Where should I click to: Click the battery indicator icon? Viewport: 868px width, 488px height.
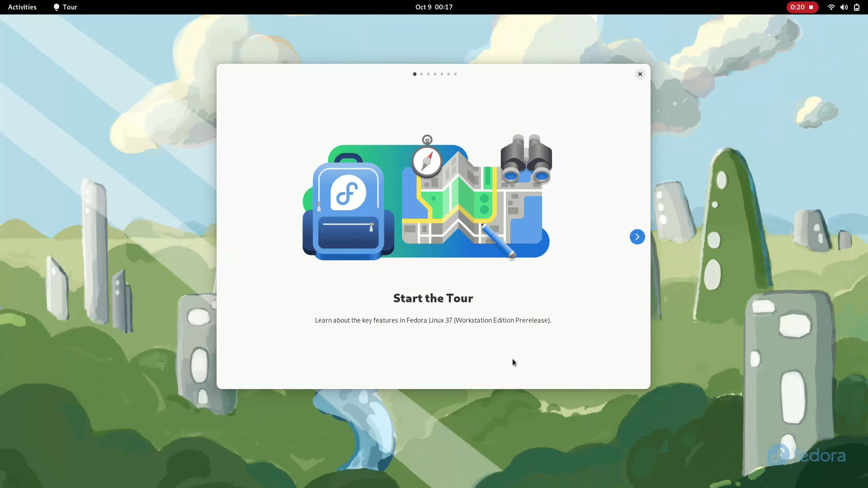[x=857, y=7]
